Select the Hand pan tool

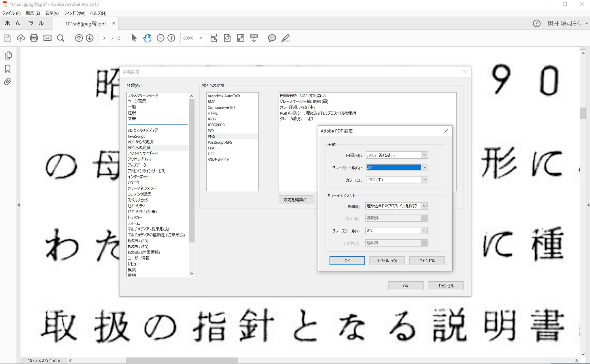click(x=147, y=38)
